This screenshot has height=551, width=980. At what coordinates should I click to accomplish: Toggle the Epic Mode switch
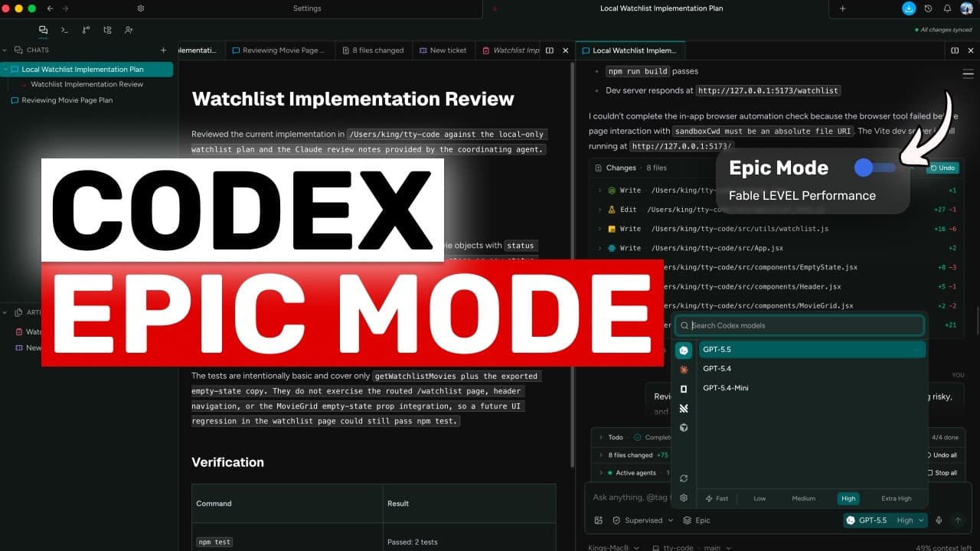click(x=875, y=168)
